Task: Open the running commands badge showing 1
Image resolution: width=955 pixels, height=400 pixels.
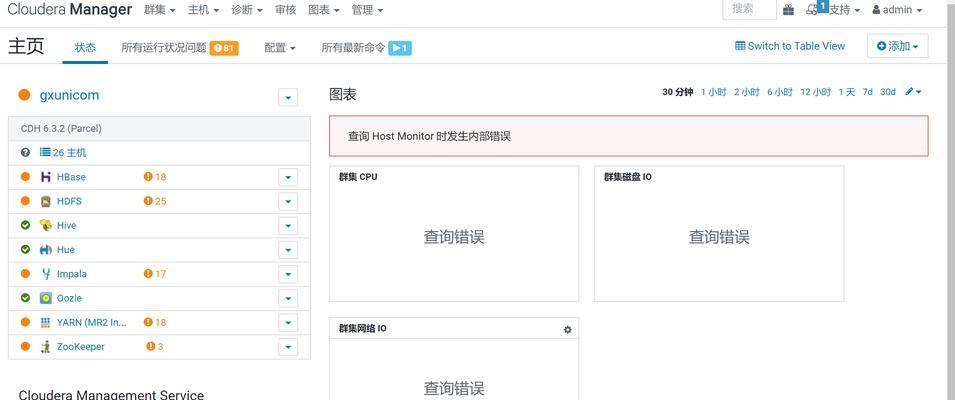Action: [x=400, y=48]
